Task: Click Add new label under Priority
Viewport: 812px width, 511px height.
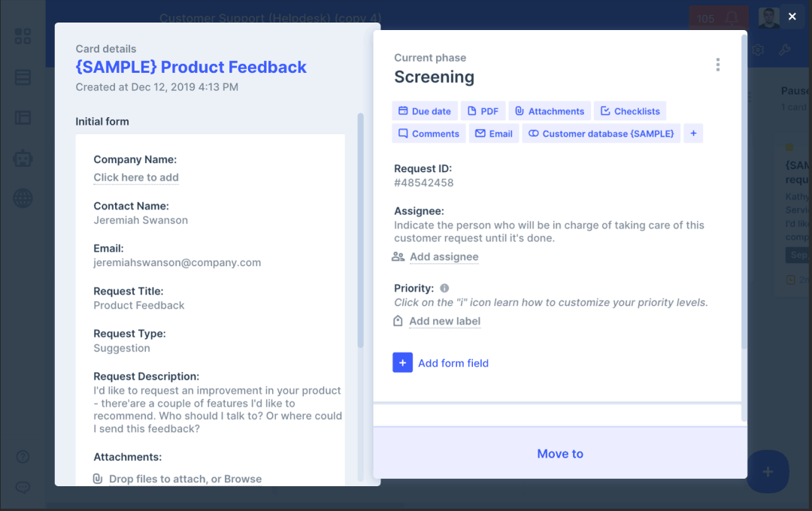Action: coord(444,321)
